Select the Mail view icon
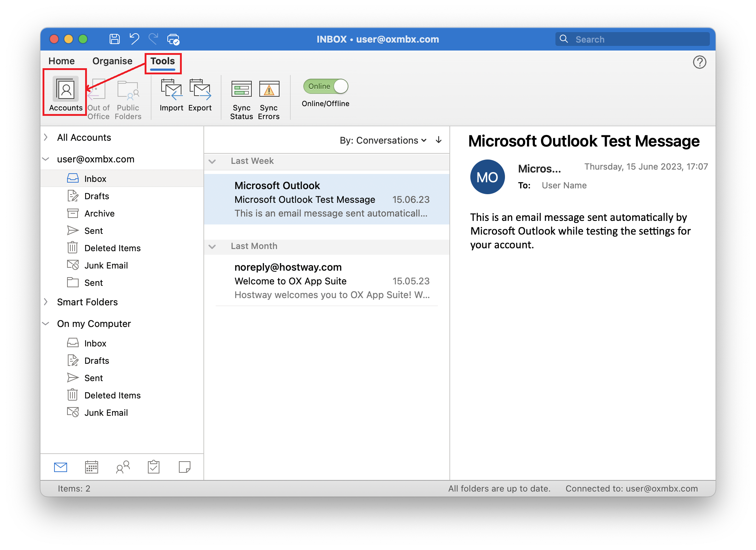Viewport: 756px width, 550px height. click(60, 467)
